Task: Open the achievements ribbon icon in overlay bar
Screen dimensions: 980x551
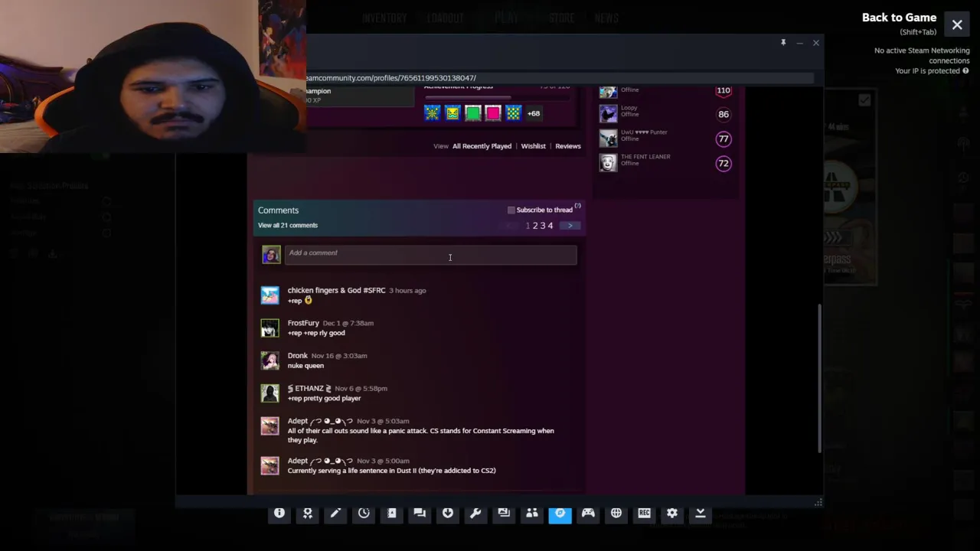Action: pos(308,514)
